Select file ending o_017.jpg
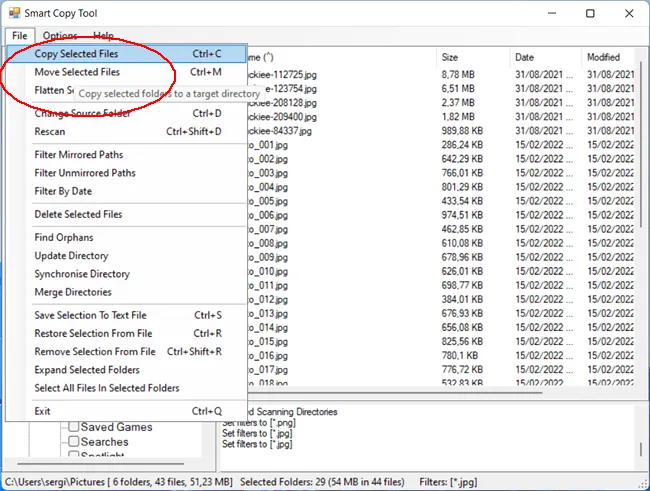The height and width of the screenshot is (491, 650). 268,369
